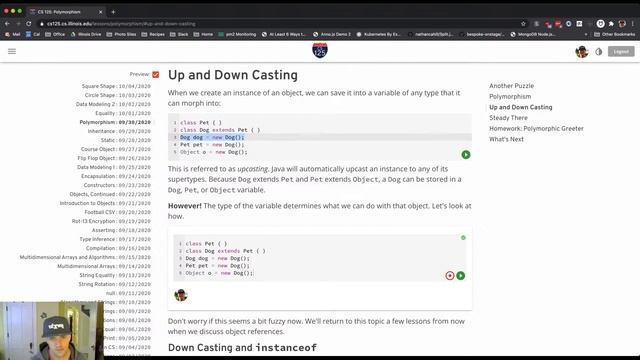Open the Polymorphism 09/30/2020 lesson
This screenshot has height=360, width=640.
tap(115, 122)
